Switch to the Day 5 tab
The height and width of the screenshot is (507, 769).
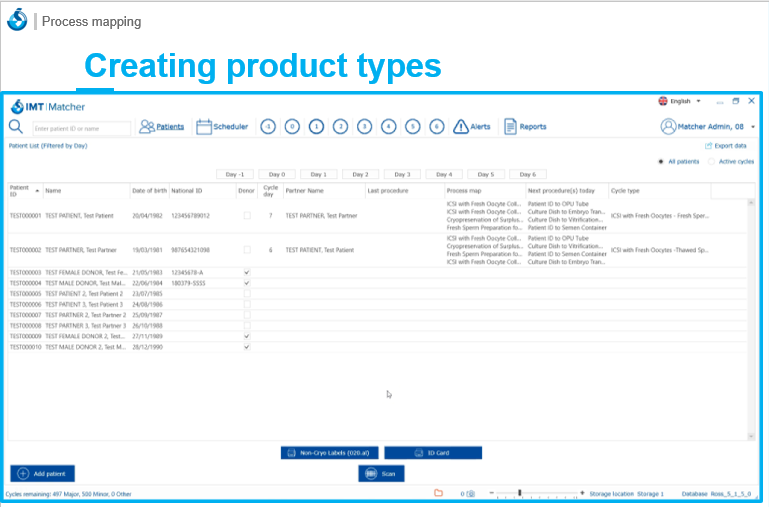pos(485,174)
